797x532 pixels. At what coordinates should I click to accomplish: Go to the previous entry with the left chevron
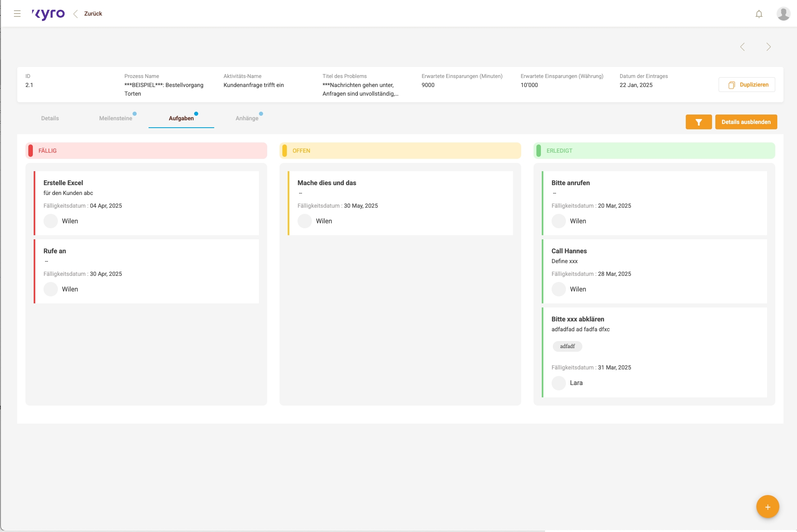[x=742, y=47]
